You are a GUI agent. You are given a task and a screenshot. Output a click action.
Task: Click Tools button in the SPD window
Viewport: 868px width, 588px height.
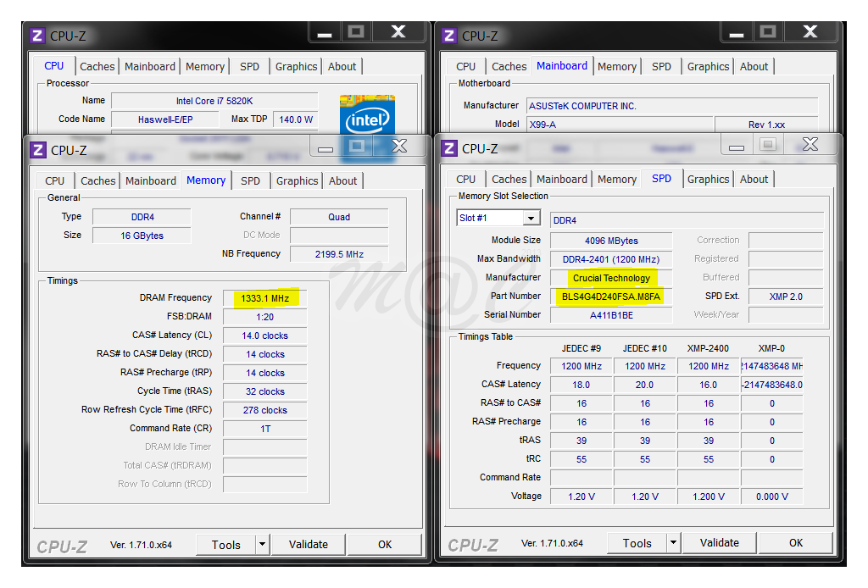637,543
